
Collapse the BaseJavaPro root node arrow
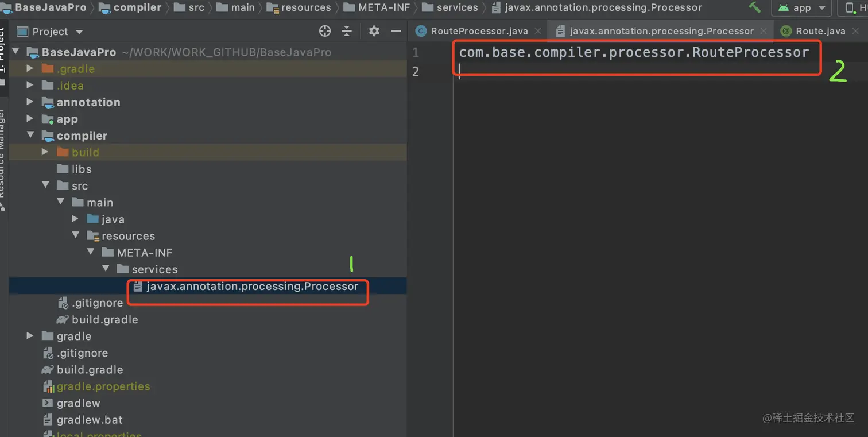pyautogui.click(x=15, y=52)
